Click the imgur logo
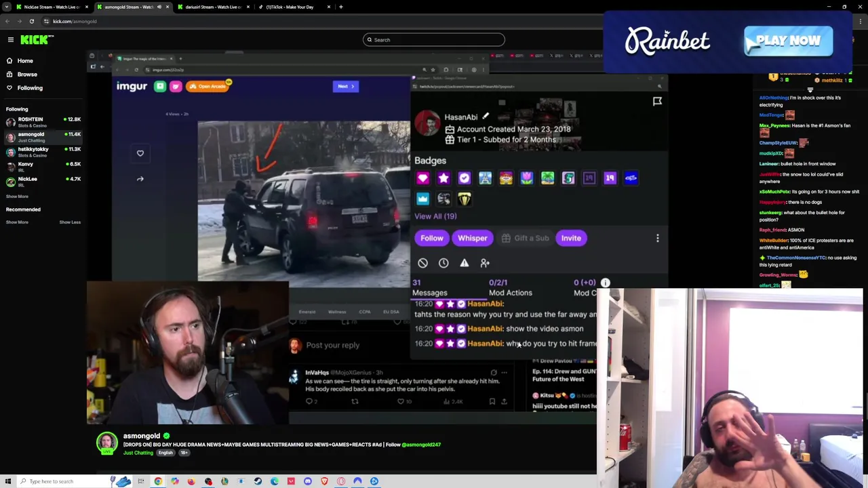The image size is (868, 488). coord(132,86)
